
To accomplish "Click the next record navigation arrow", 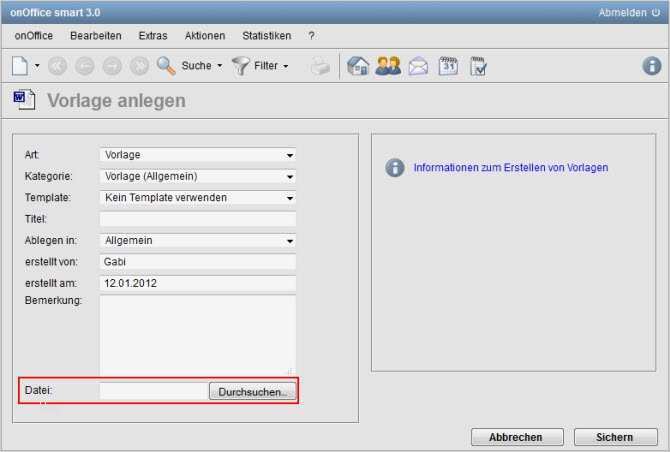I will click(112, 66).
